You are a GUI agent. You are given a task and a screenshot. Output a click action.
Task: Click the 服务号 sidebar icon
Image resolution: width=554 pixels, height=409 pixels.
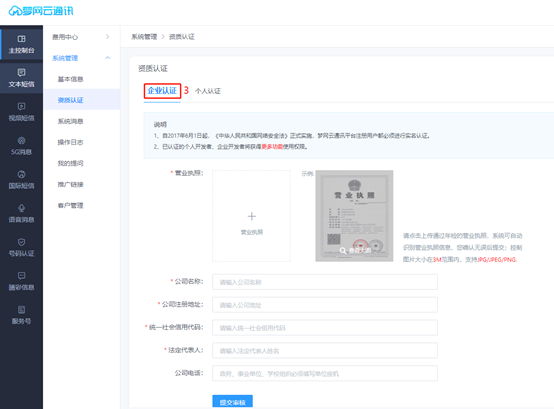tap(21, 310)
